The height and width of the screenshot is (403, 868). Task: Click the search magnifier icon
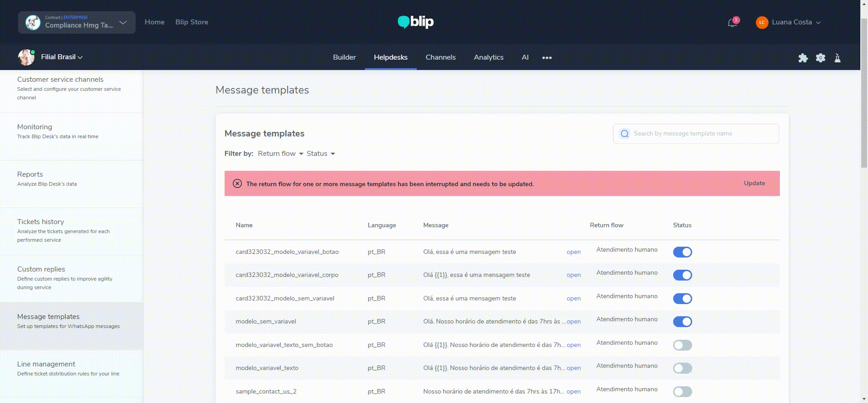tap(624, 134)
